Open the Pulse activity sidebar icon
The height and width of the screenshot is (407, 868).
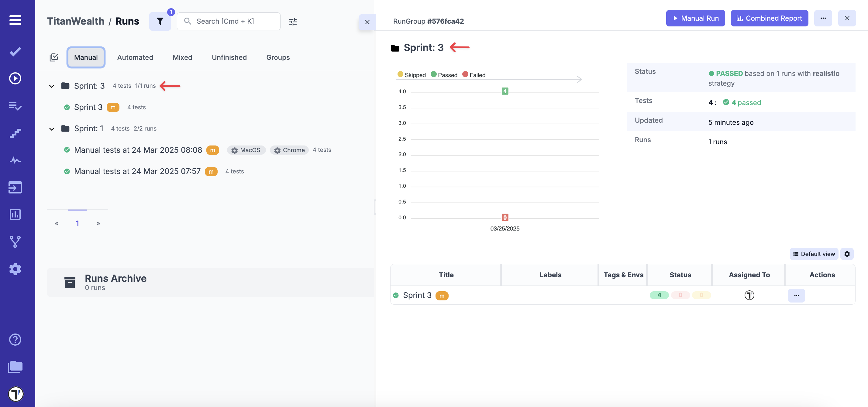click(15, 160)
